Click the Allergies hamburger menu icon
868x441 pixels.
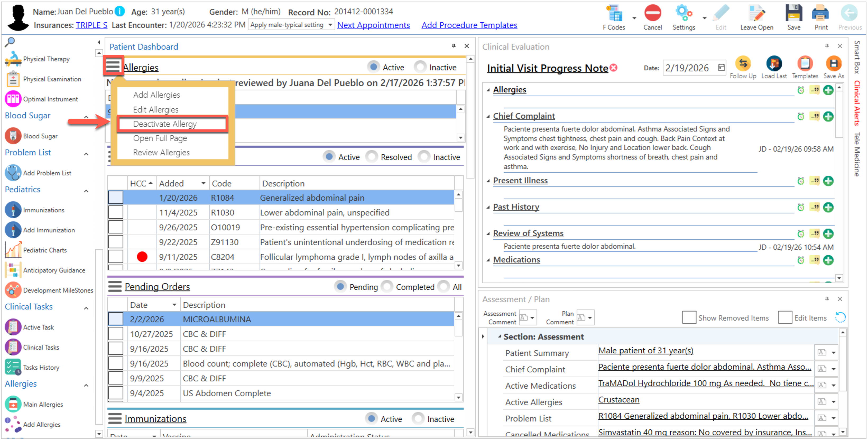coord(113,66)
